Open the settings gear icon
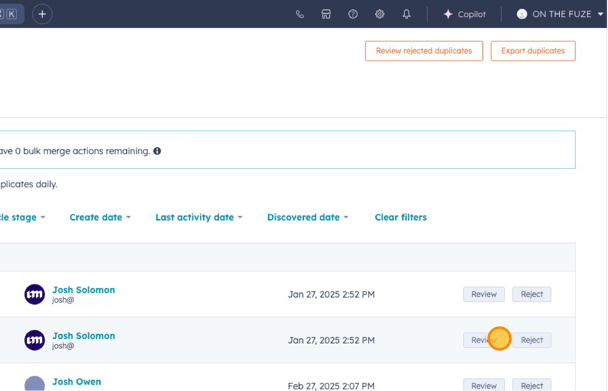 (380, 14)
